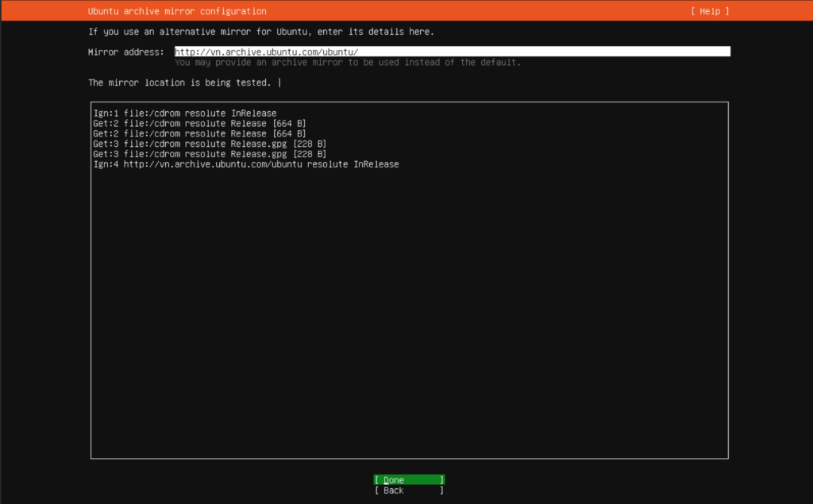Select the first Get:3 Release.gpg log line
This screenshot has height=504, width=813.
click(210, 144)
